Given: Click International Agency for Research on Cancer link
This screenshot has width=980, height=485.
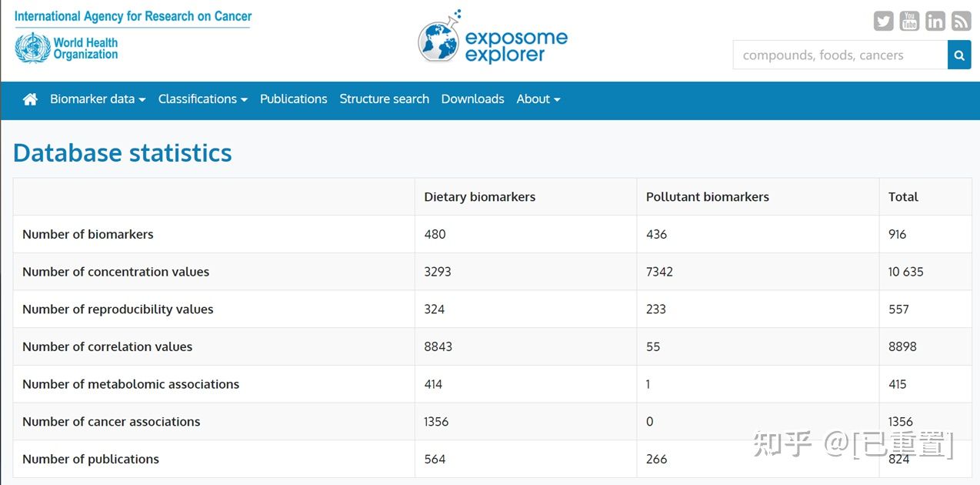Looking at the screenshot, I should [x=133, y=16].
